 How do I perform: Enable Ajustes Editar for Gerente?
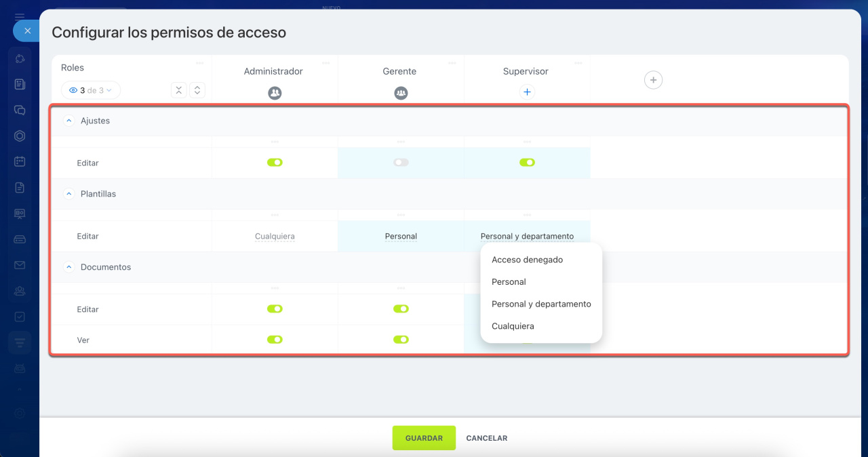[401, 163]
